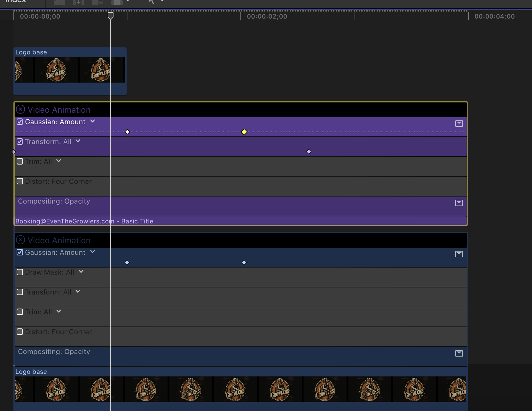Click the playhead handle in the ruler

click(x=111, y=16)
